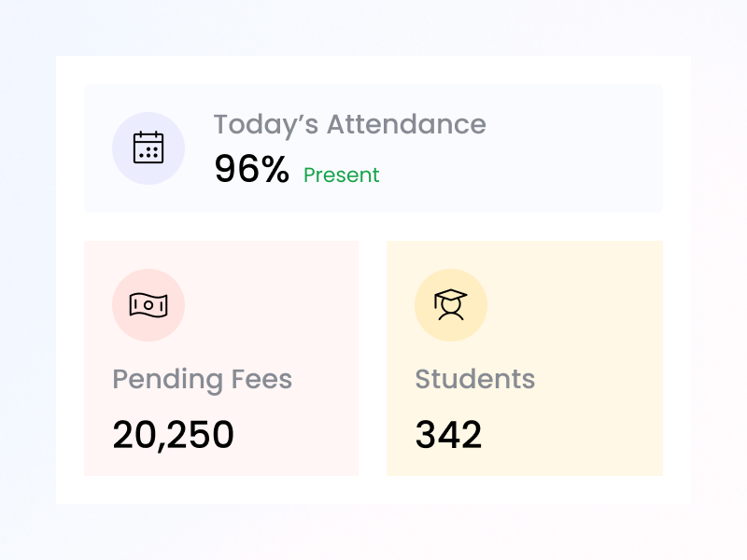Viewport: 747px width, 560px height.
Task: Open the Students label
Action: click(x=474, y=379)
